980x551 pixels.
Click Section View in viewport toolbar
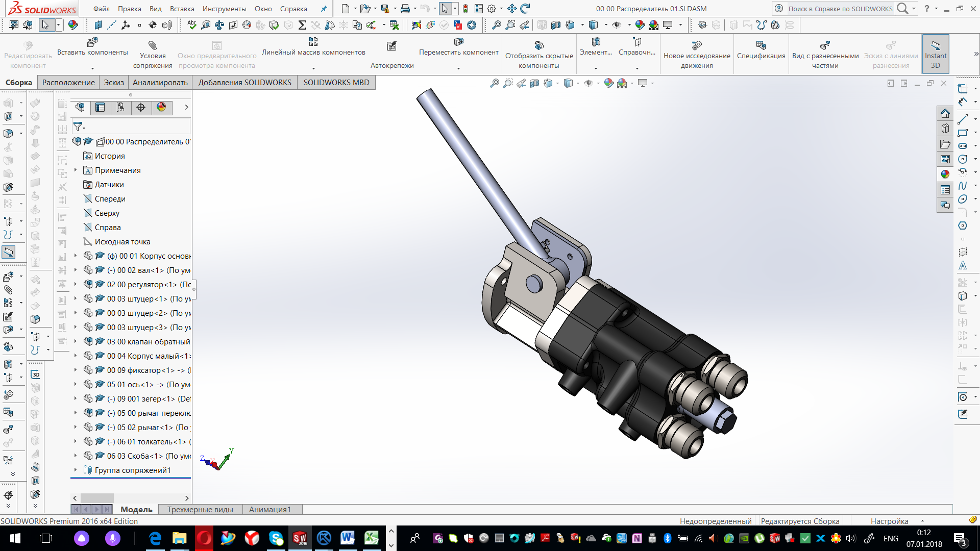[x=534, y=83]
